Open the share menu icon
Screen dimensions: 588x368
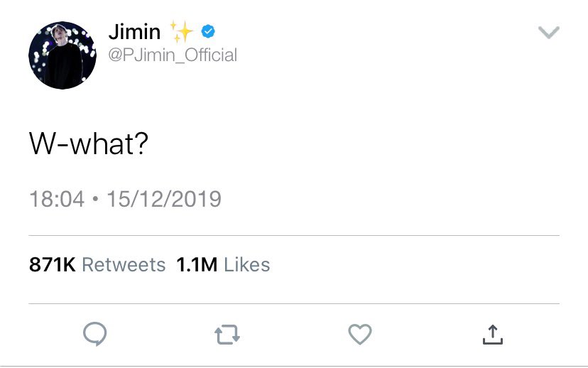click(493, 334)
